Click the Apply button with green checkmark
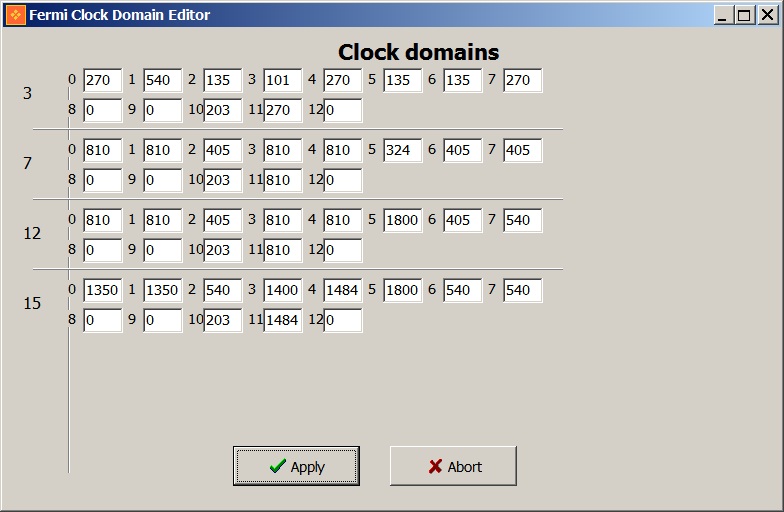 pyautogui.click(x=296, y=466)
